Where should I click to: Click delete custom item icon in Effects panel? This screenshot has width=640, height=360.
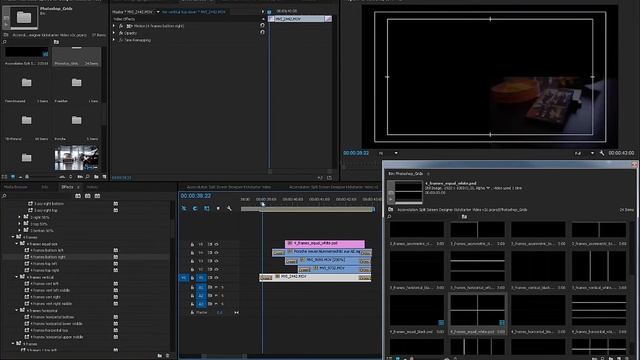(x=167, y=356)
